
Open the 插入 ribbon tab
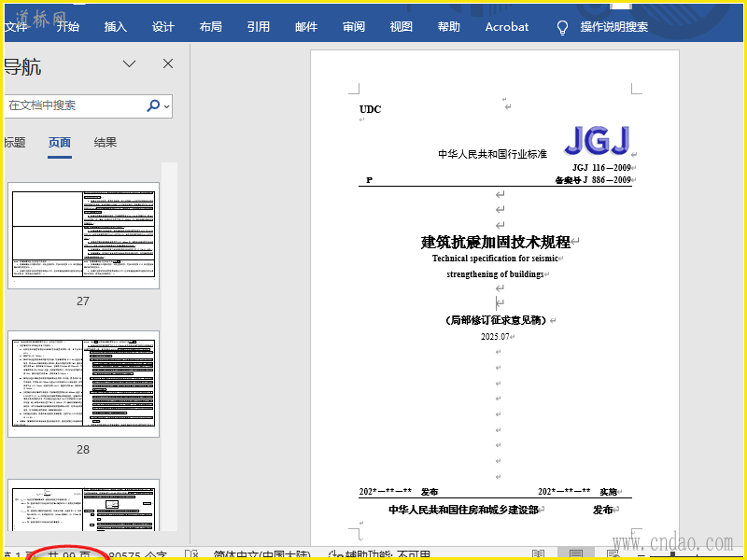point(115,27)
